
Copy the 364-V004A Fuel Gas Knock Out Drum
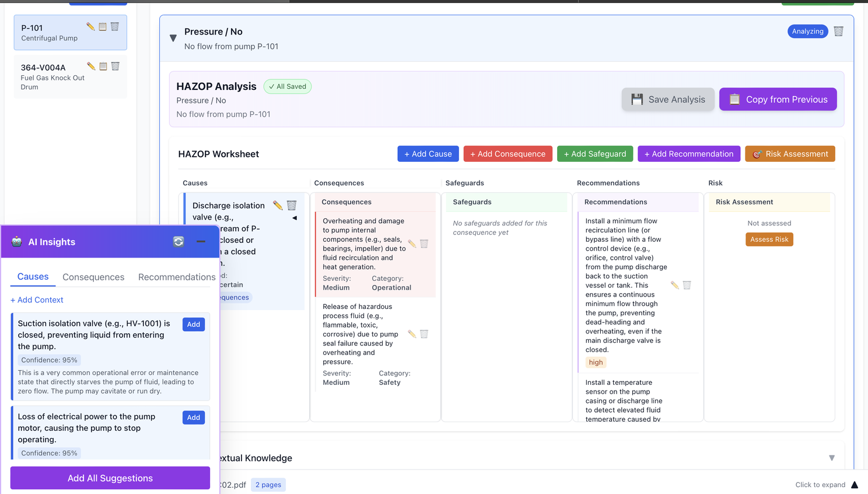[103, 66]
